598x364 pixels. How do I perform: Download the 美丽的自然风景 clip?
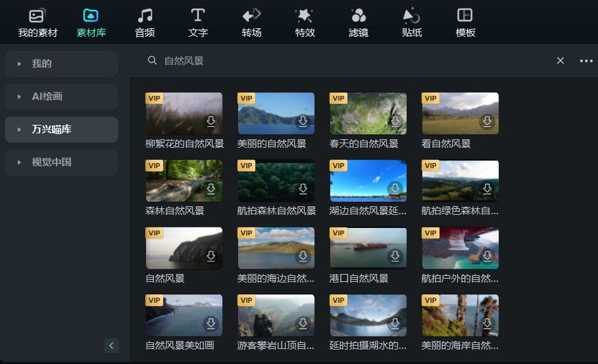coord(303,122)
